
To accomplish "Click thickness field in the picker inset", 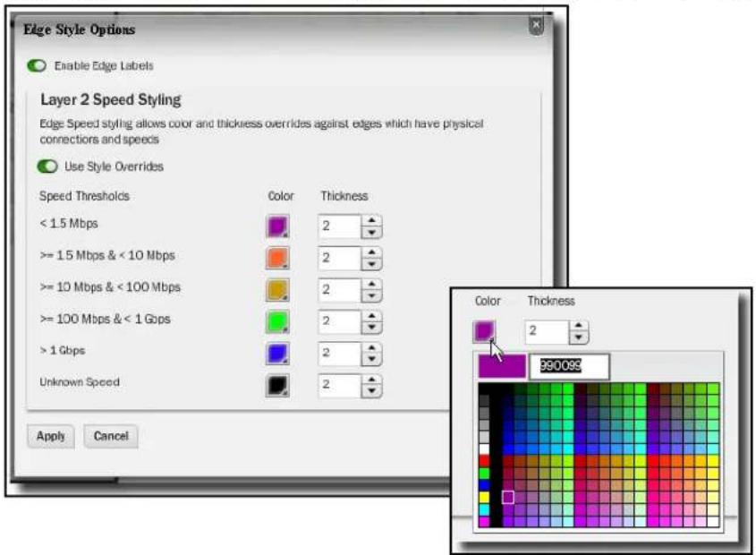I will coord(547,332).
